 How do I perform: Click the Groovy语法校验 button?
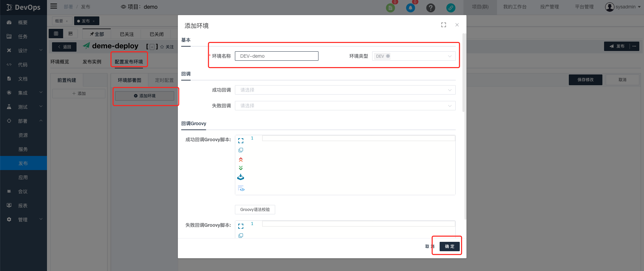coord(255,210)
